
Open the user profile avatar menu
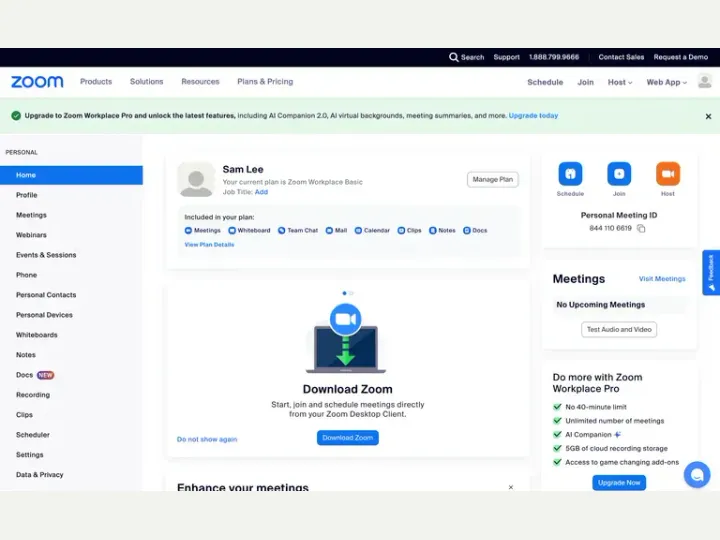pos(705,81)
